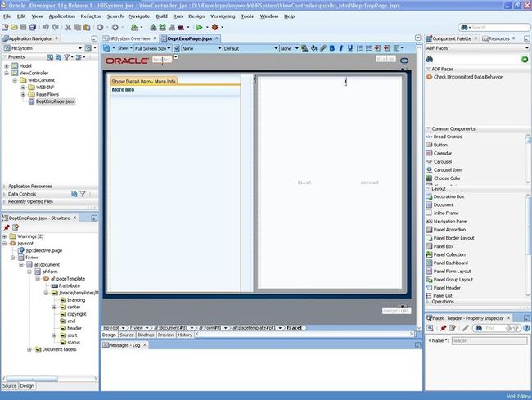Click the Bold formatting icon

tap(332, 48)
